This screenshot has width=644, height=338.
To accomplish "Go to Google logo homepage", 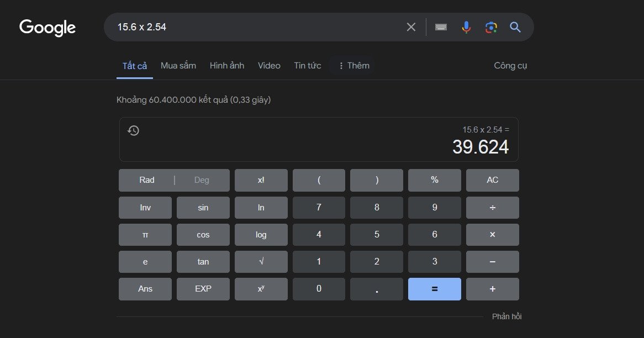I will pyautogui.click(x=47, y=28).
